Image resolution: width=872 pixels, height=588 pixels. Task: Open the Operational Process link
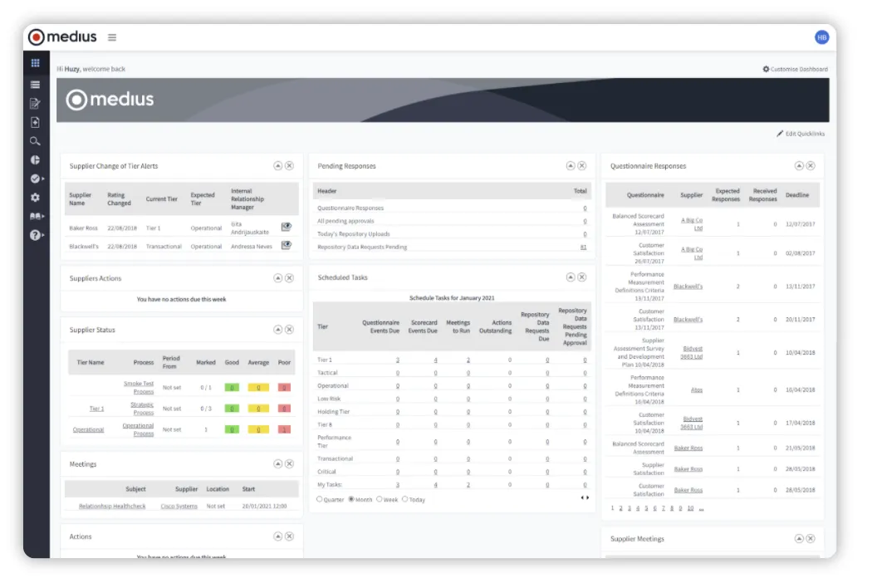point(138,429)
